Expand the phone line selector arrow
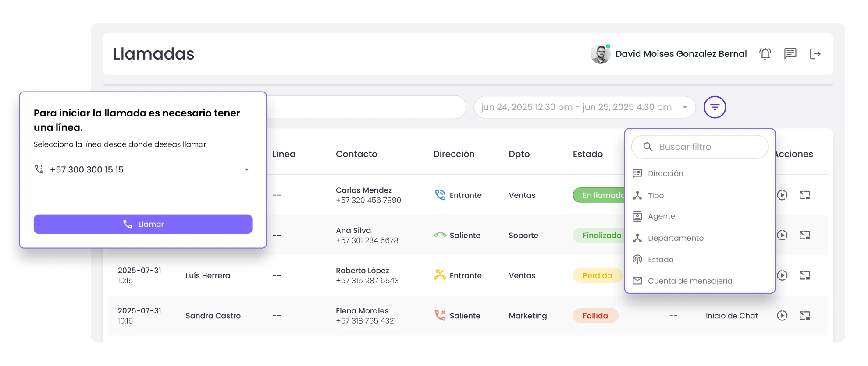Image resolution: width=868 pixels, height=366 pixels. pyautogui.click(x=247, y=170)
